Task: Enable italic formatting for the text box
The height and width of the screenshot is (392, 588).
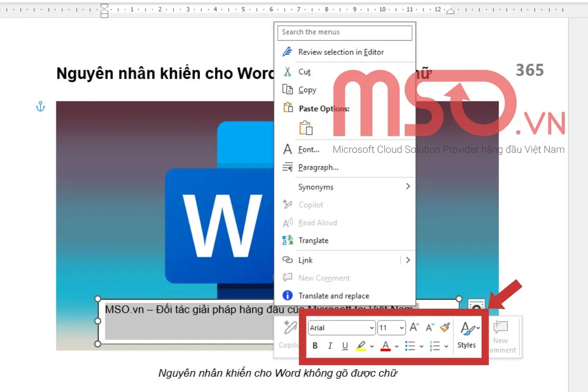Action: coord(330,345)
